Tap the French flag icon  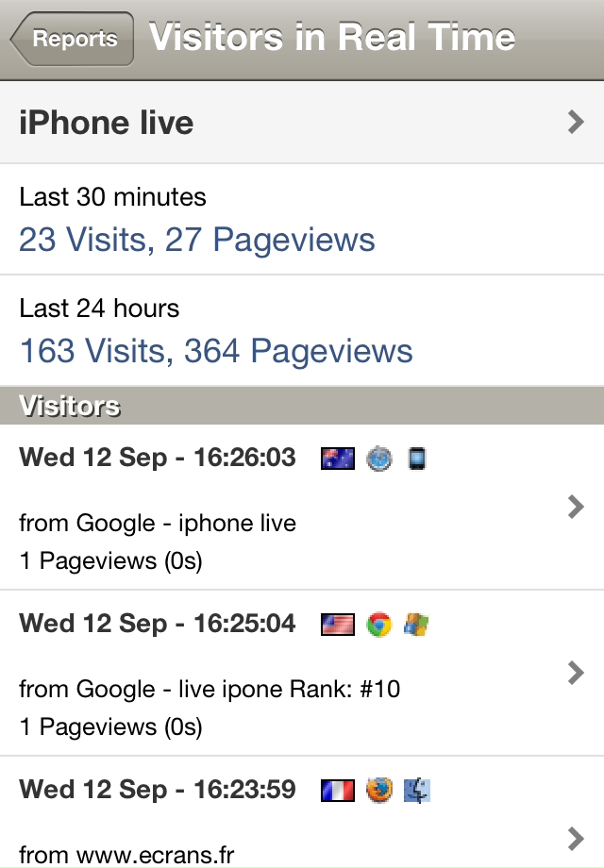[x=338, y=791]
